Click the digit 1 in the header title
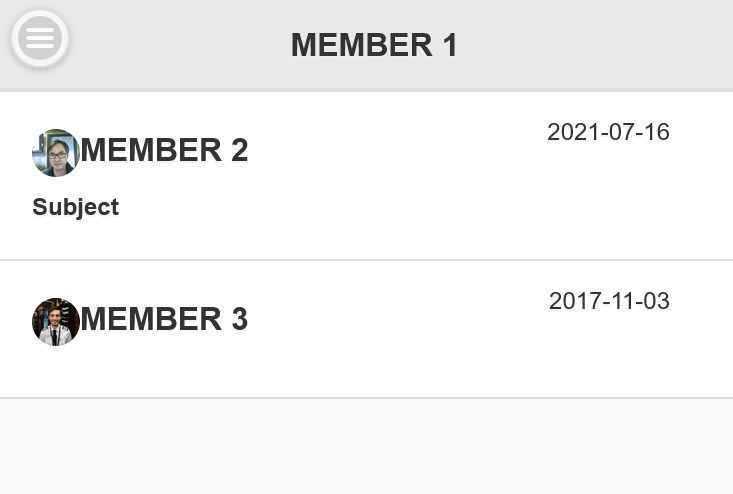733x494 pixels. [449, 45]
